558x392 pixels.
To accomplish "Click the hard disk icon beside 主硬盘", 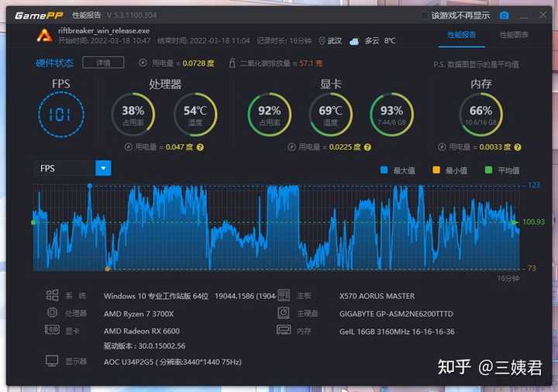I will [284, 313].
